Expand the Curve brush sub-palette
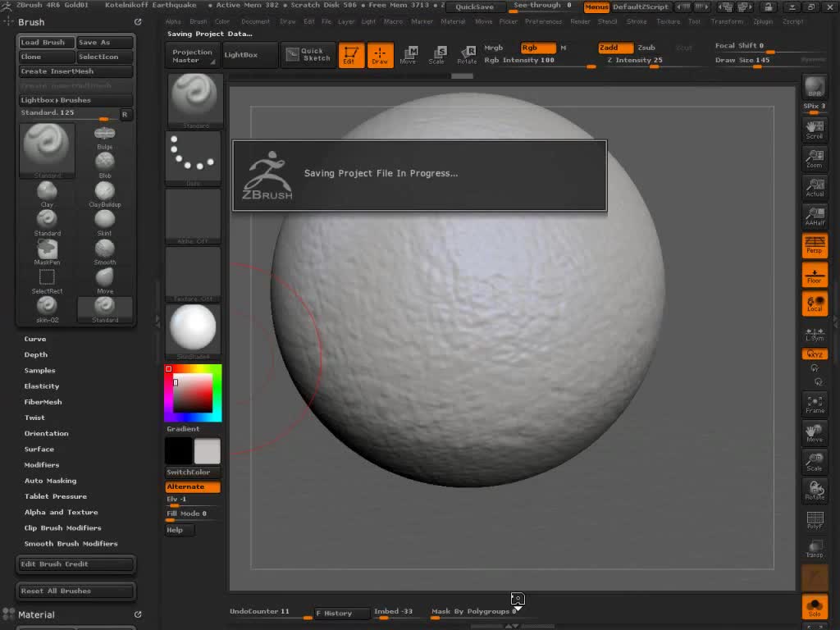This screenshot has height=630, width=840. tap(35, 339)
